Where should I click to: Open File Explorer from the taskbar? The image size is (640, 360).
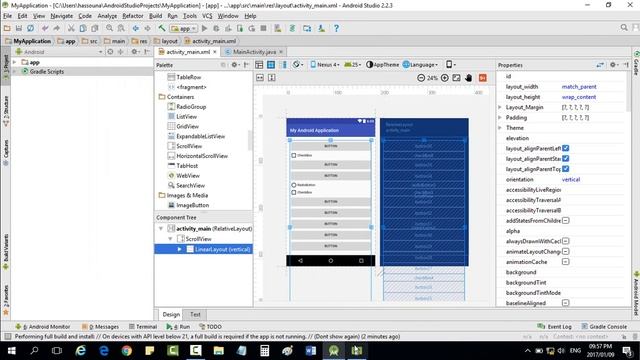219,351
